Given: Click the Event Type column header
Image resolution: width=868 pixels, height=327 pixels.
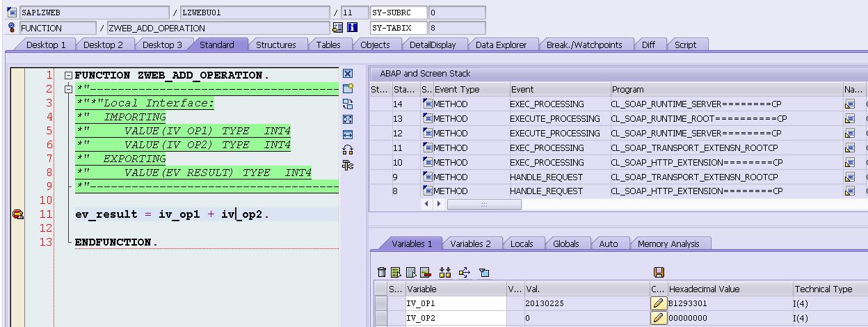Looking at the screenshot, I should (470, 89).
